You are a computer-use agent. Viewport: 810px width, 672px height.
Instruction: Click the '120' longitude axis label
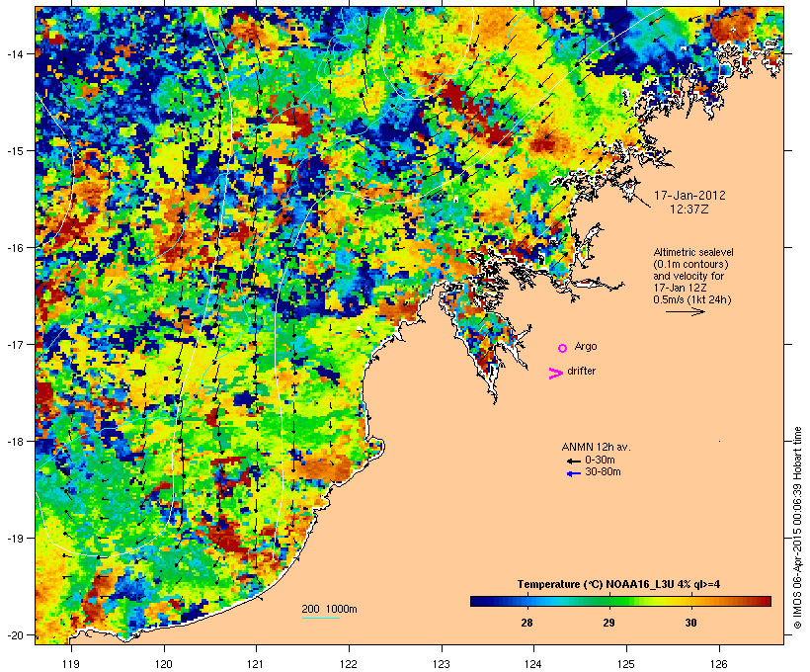tap(164, 664)
